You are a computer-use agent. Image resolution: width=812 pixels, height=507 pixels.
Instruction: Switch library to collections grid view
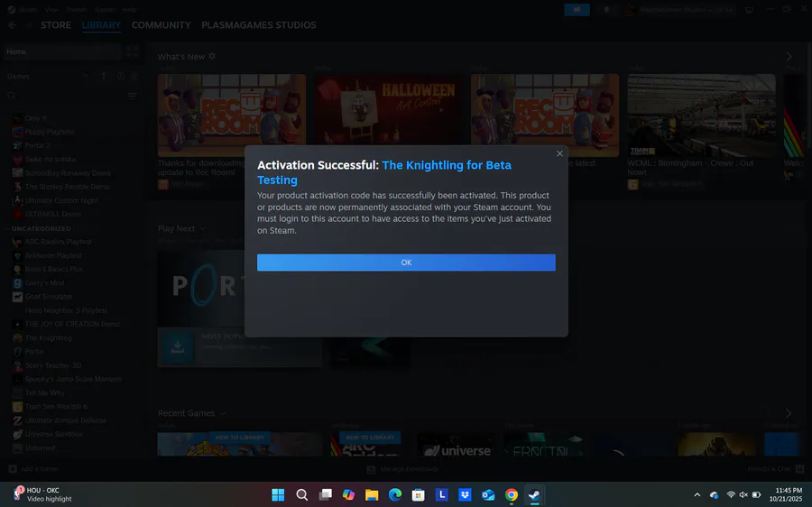pyautogui.click(x=132, y=51)
